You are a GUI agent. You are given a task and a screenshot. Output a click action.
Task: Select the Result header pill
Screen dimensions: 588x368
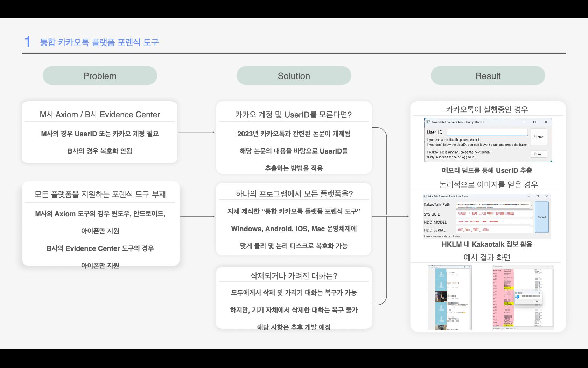coord(488,76)
